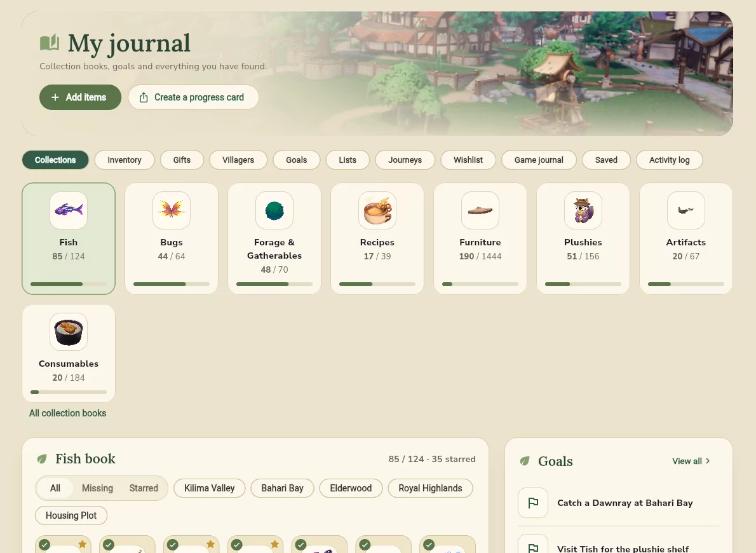Click the Bugs 44 / 64 count
Screen dimensions: 756x553
(171, 256)
